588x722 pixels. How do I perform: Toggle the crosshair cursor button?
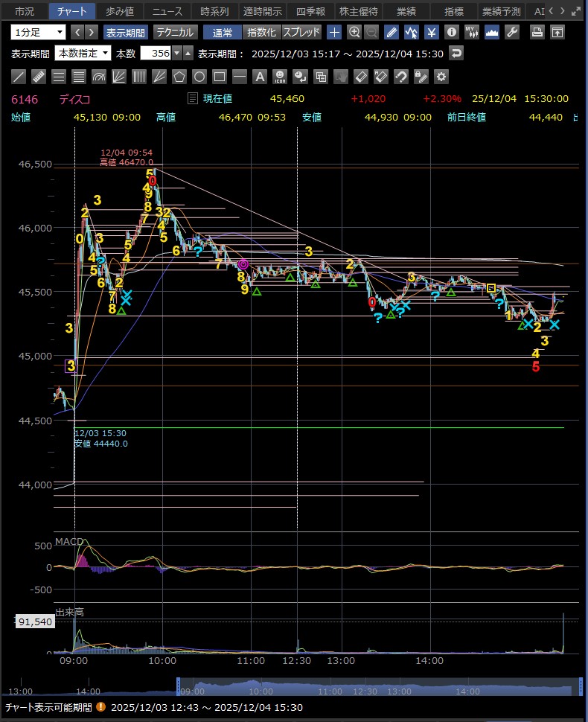(x=334, y=32)
